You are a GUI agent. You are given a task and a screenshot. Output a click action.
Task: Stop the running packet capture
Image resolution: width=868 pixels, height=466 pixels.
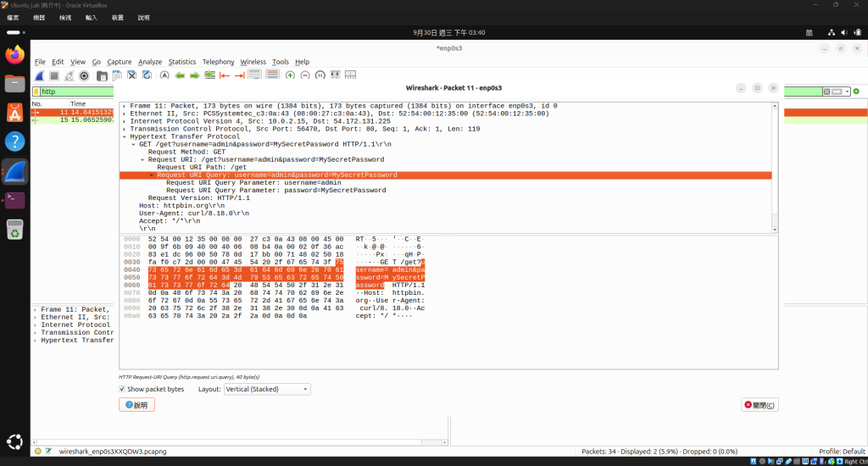coord(54,75)
